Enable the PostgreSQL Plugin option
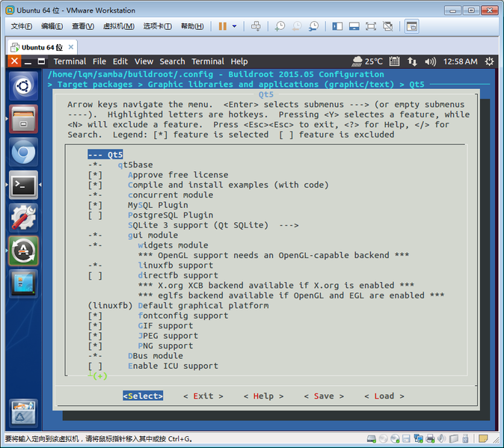Image resolution: width=504 pixels, height=448 pixels. pyautogui.click(x=95, y=215)
